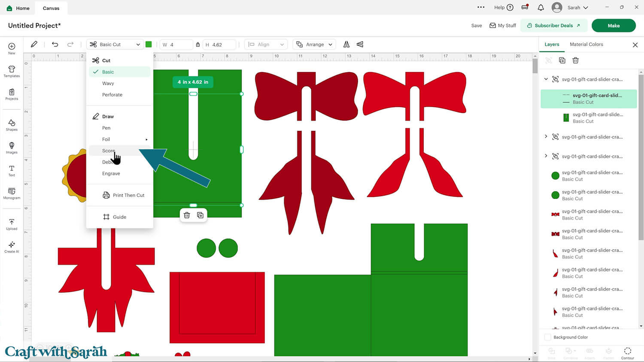
Task: Click the Save button
Action: click(x=477, y=25)
